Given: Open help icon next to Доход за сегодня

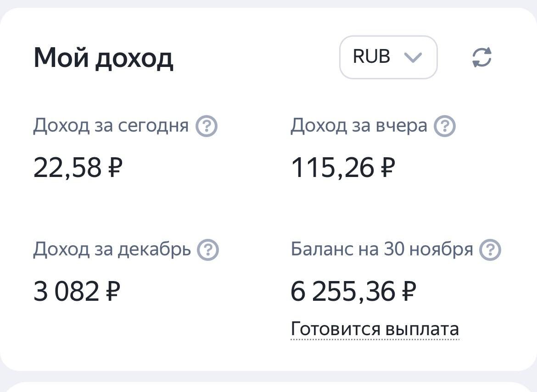Looking at the screenshot, I should click(x=207, y=126).
